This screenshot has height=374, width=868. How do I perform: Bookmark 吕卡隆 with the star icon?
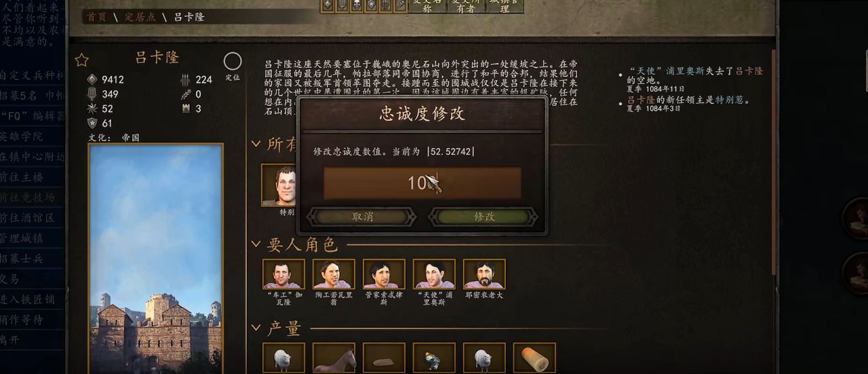pos(81,60)
